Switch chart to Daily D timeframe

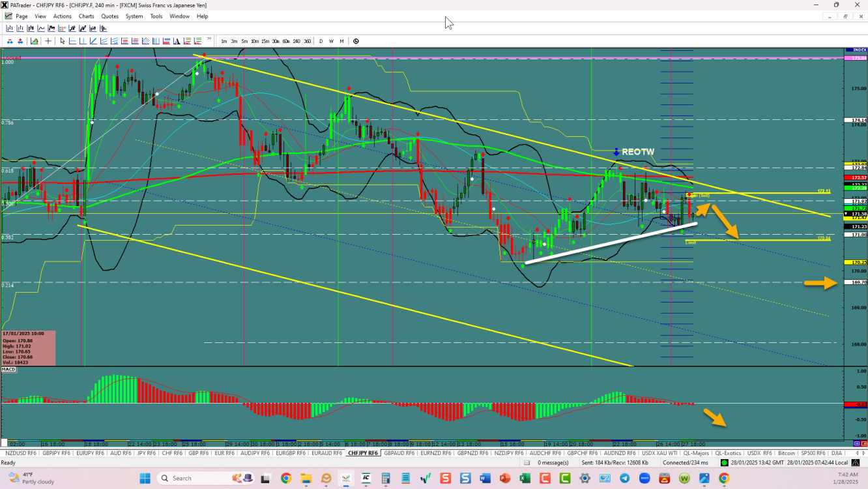click(321, 41)
